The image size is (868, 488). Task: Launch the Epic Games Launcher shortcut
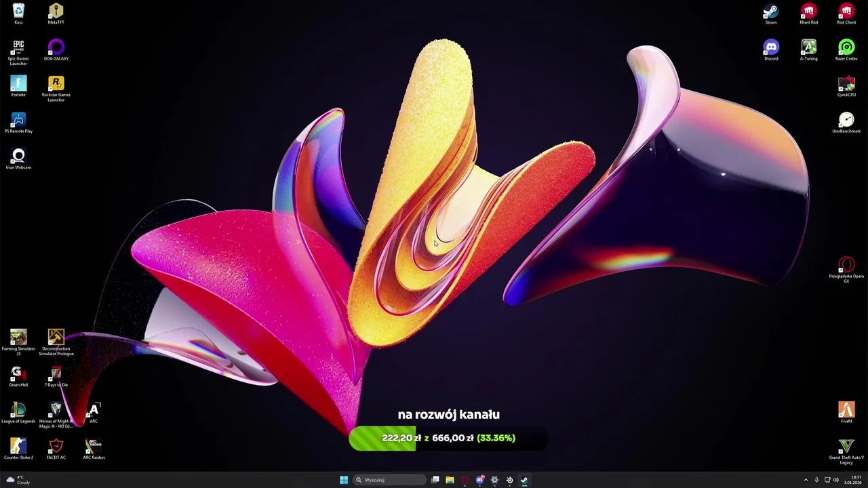18,53
